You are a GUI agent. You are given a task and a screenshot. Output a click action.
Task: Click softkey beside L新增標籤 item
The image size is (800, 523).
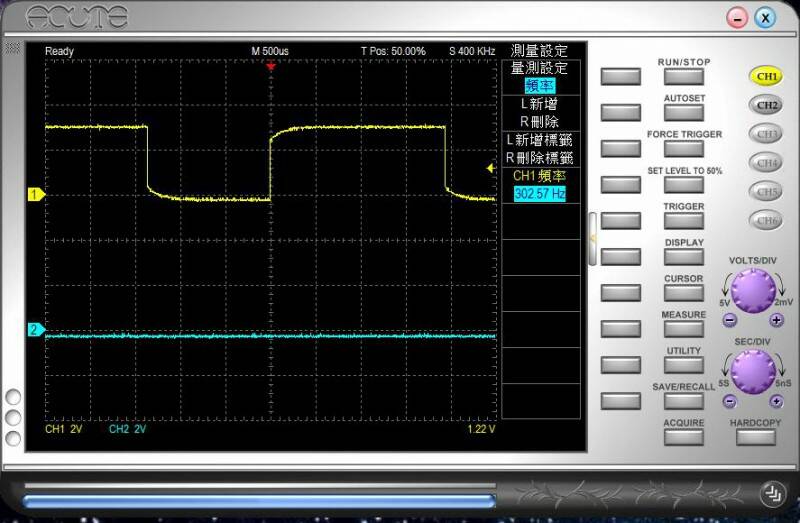point(620,148)
